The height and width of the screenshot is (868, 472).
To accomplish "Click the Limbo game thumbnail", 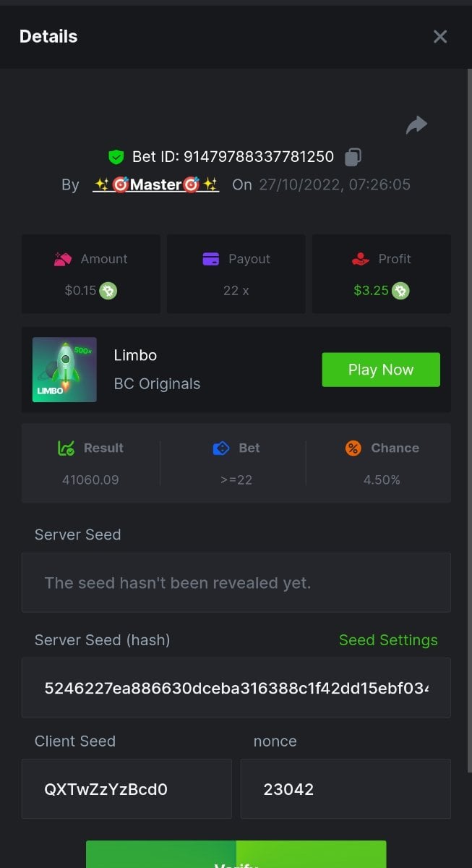I will click(64, 370).
